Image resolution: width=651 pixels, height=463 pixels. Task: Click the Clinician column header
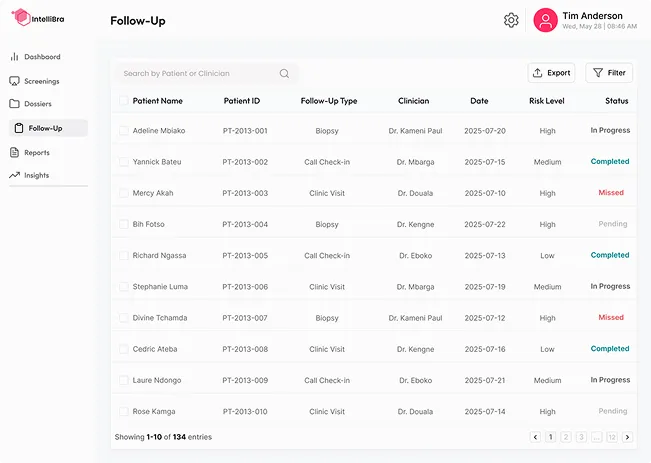[x=414, y=100]
